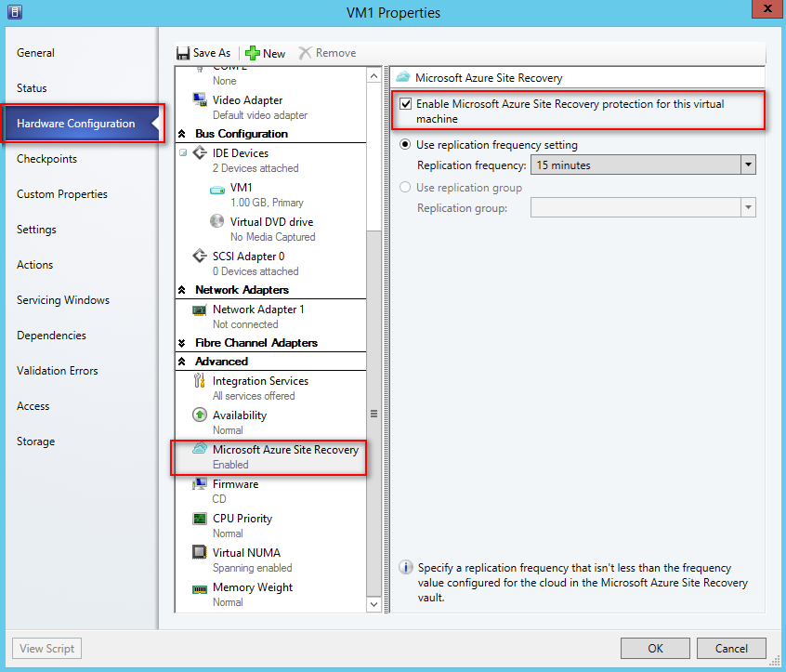Click the grey X Remove icon
This screenshot has height=672, width=786.
tap(305, 53)
